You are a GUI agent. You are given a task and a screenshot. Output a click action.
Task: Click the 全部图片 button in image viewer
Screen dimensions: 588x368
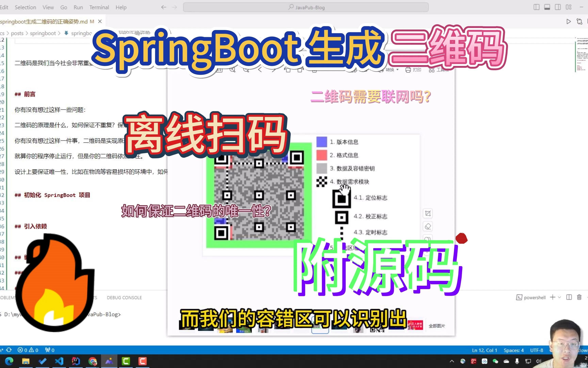coord(437,326)
